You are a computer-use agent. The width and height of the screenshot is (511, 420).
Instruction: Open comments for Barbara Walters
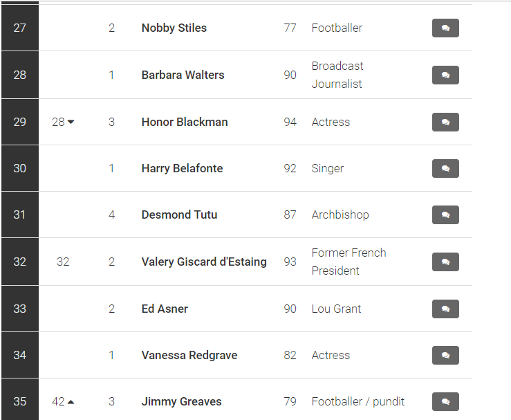[x=445, y=75]
